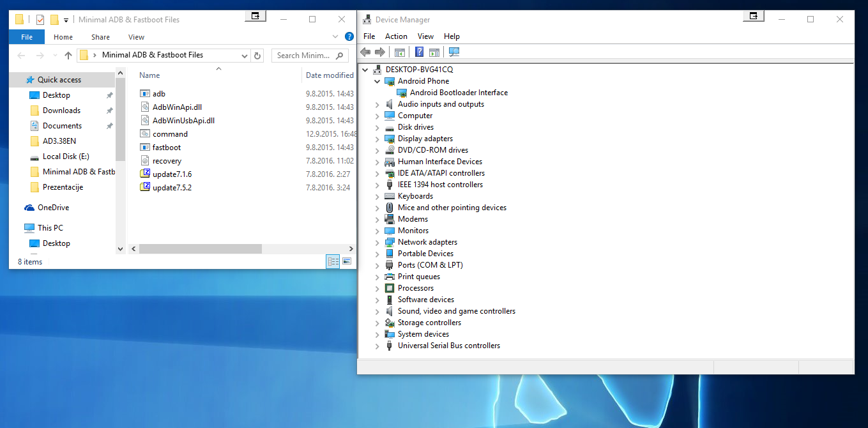Click the adb application file icon
The height and width of the screenshot is (428, 868).
[144, 94]
